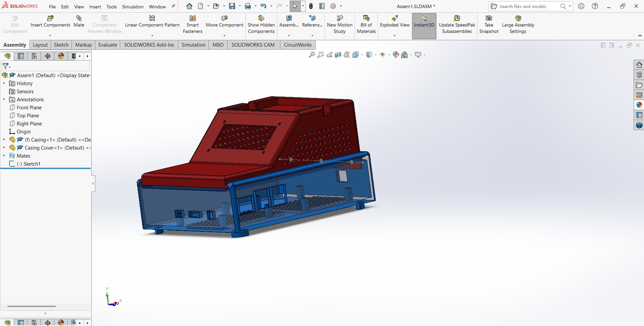Click the Rebuild traffic light icon
The image size is (644, 326).
pos(311,6)
